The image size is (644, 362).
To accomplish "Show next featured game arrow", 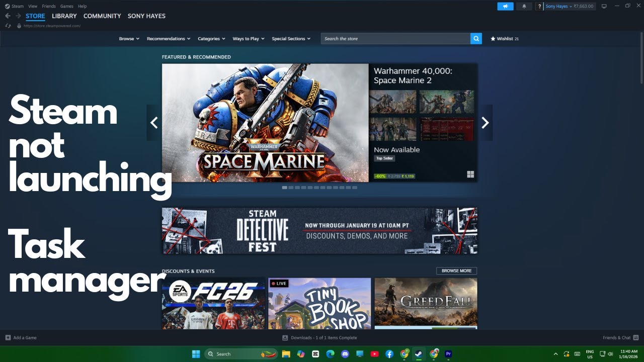I will [485, 123].
